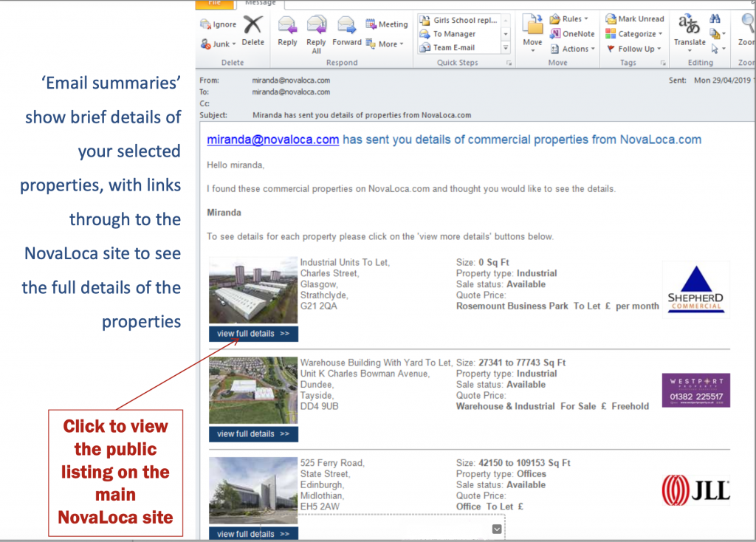Click the JLL logo
Viewport: 756px width, 542px height.
point(695,490)
